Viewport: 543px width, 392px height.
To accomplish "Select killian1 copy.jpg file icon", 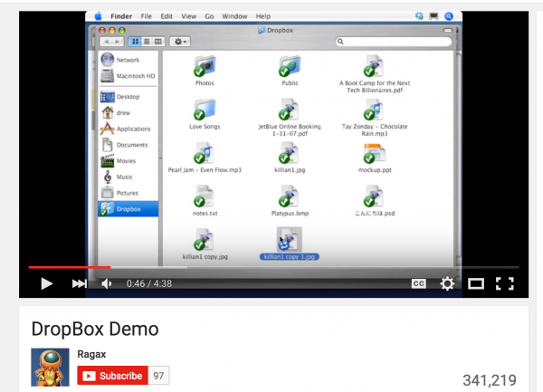I will coord(205,239).
